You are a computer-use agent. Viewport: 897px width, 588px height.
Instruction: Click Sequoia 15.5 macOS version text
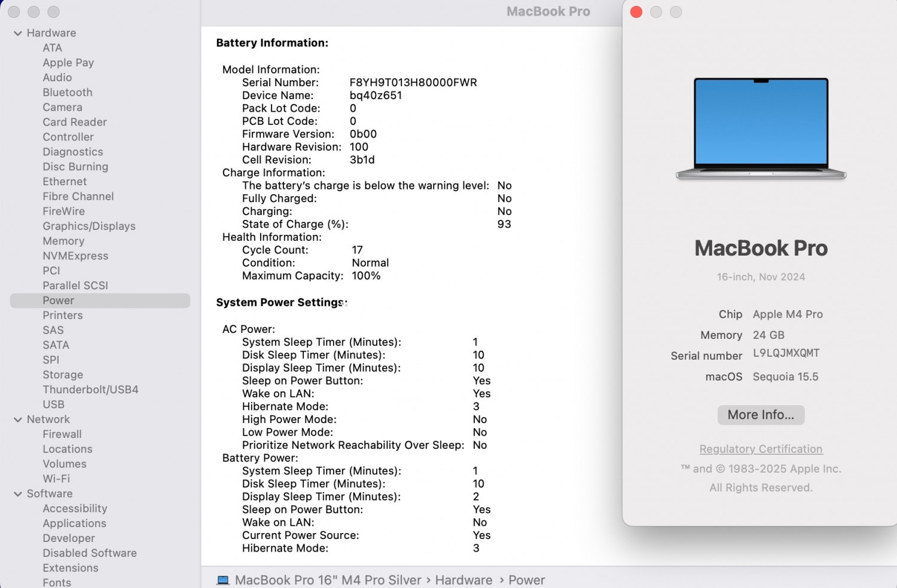click(x=785, y=377)
